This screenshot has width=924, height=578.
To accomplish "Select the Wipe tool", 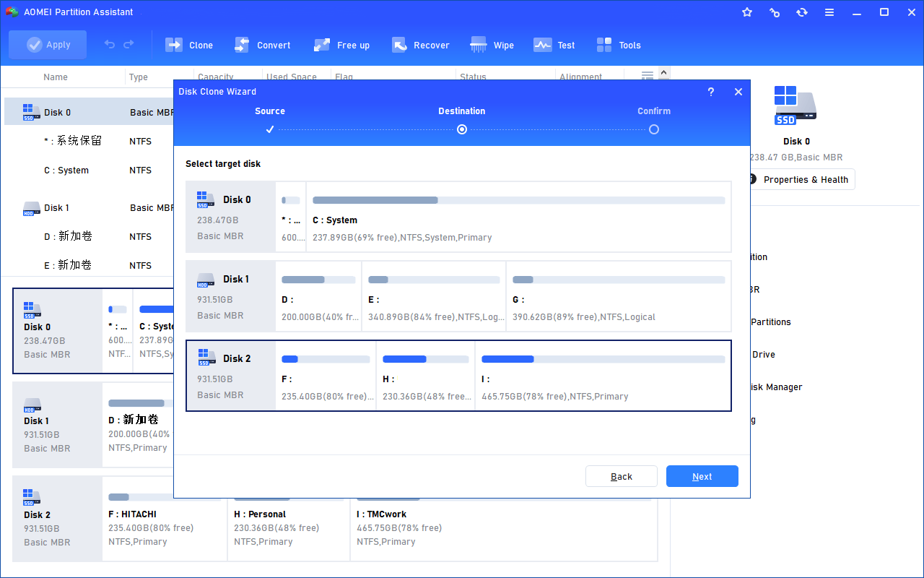I will click(492, 45).
